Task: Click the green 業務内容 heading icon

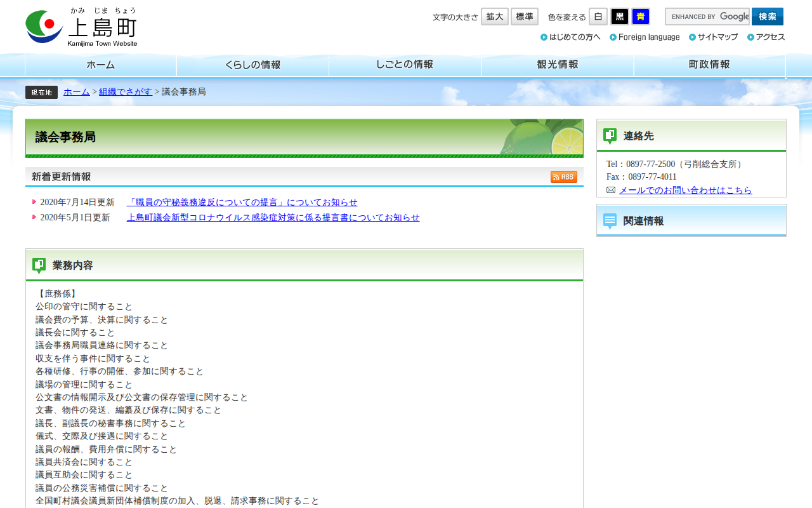Action: (x=39, y=265)
